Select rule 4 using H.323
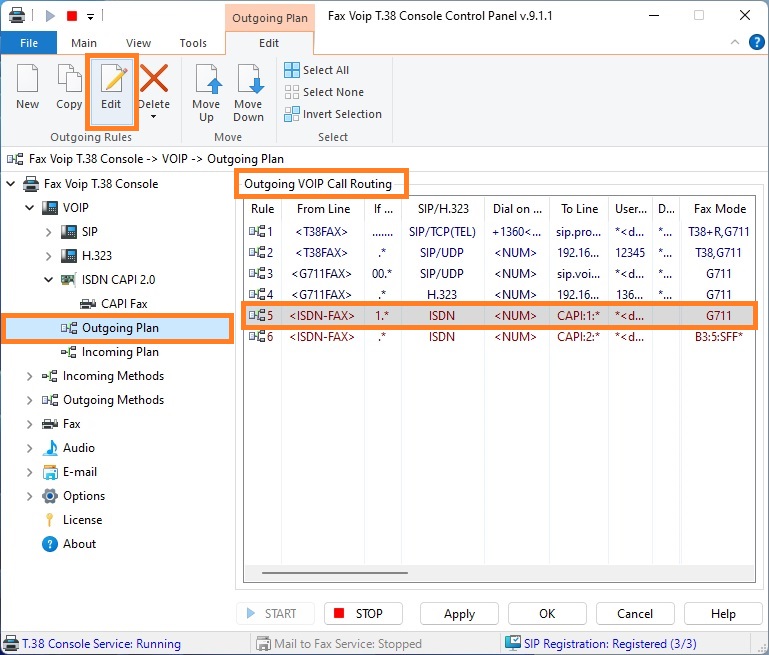The height and width of the screenshot is (655, 769). pos(499,295)
